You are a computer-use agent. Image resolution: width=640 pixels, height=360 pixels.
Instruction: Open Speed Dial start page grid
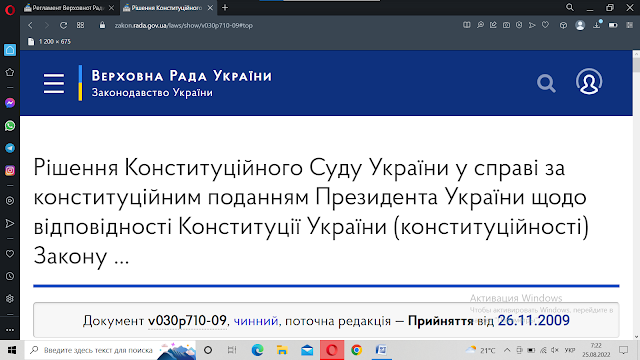coord(80,25)
